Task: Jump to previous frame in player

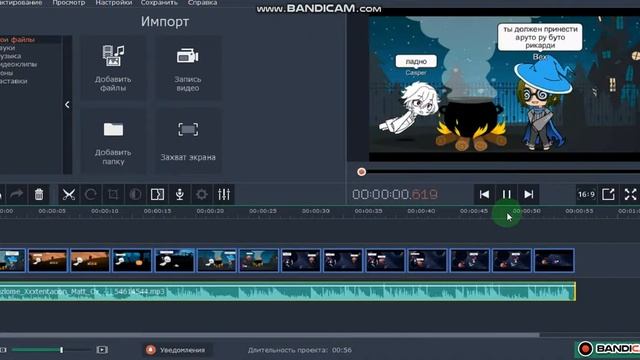Action: point(484,194)
